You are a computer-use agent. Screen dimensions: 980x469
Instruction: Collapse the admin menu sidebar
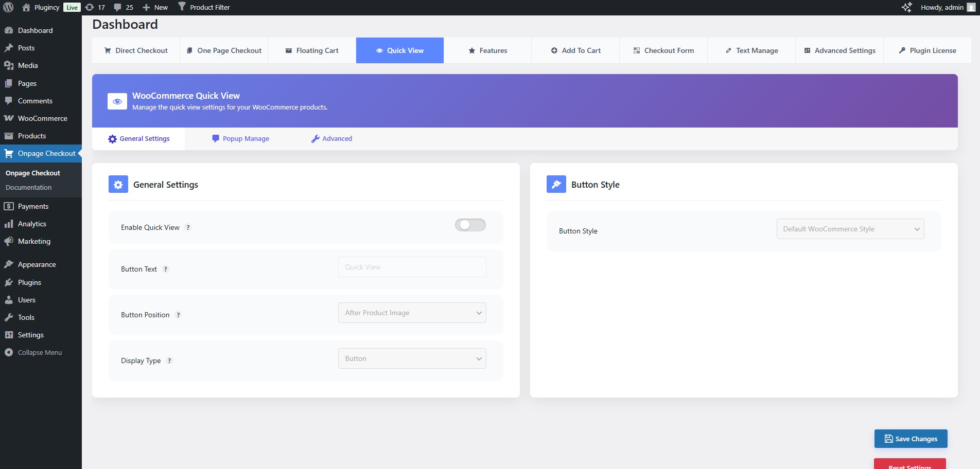tap(34, 352)
